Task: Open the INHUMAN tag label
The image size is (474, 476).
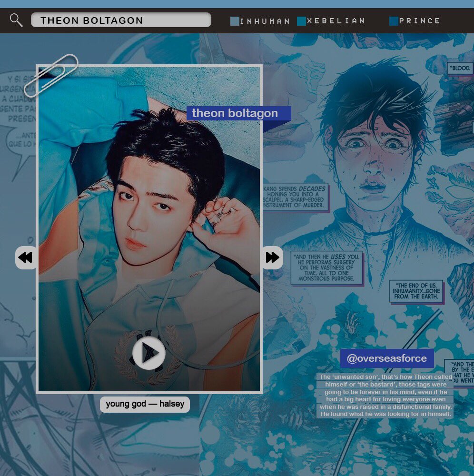Action: tap(265, 21)
